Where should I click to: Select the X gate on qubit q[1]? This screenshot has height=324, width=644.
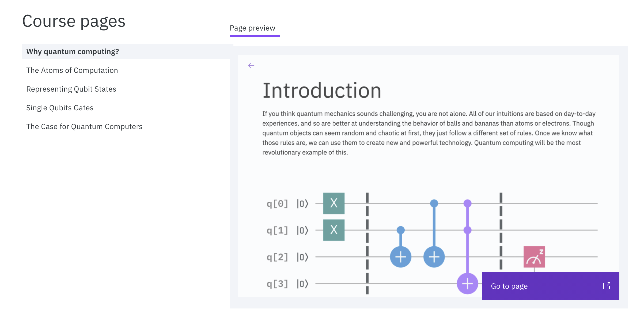pyautogui.click(x=334, y=230)
